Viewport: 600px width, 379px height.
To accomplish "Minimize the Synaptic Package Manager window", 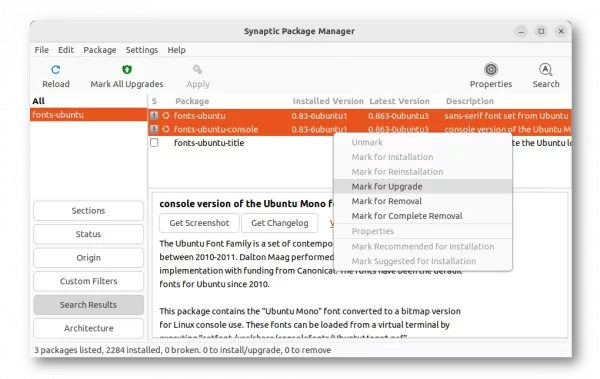I will tap(521, 31).
